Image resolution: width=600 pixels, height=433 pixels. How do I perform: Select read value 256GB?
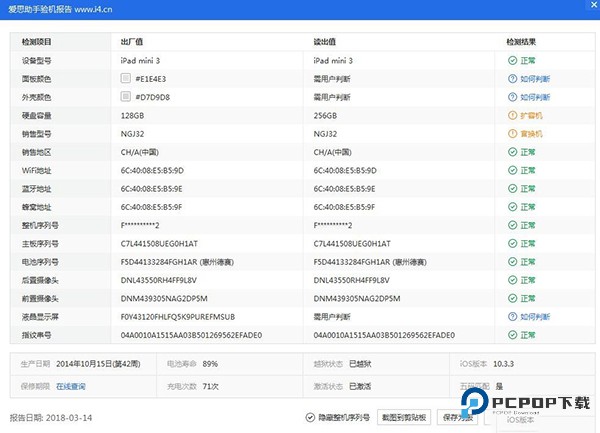pyautogui.click(x=325, y=116)
